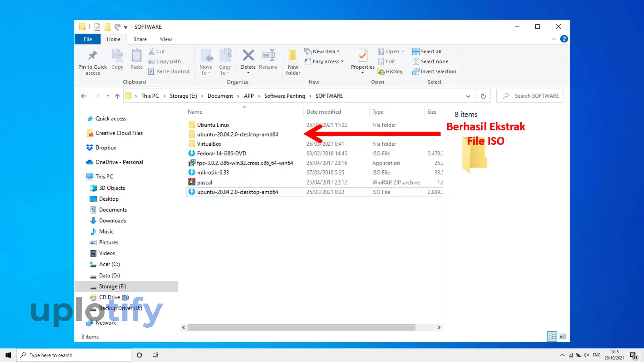Click the Edit ribbon command
Image resolution: width=644 pixels, height=362 pixels.
386,61
